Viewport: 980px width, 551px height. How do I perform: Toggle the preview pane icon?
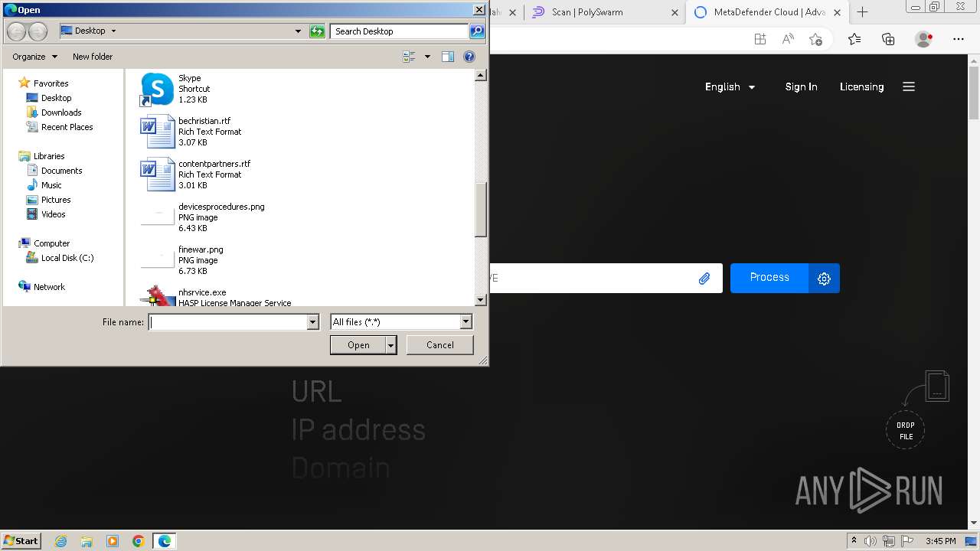point(448,57)
